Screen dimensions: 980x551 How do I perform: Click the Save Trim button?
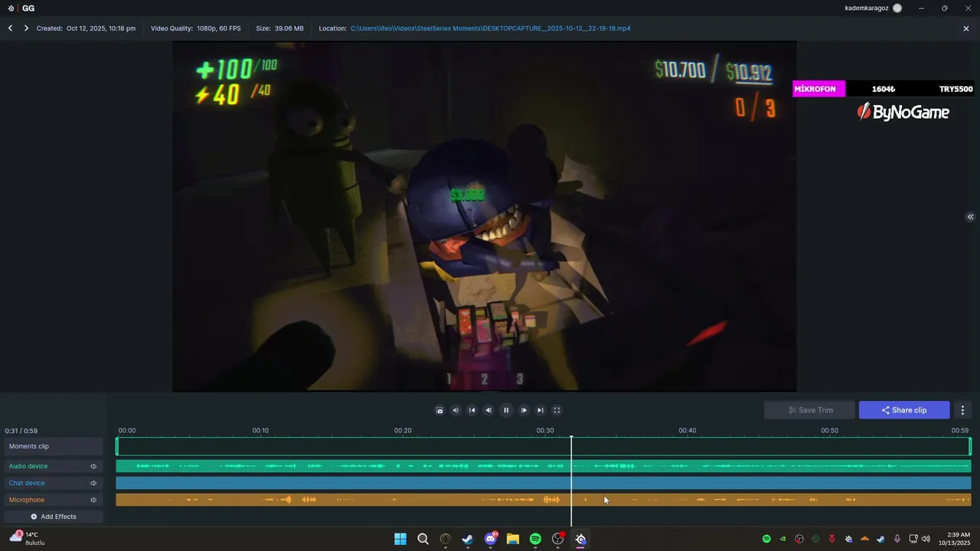click(809, 410)
